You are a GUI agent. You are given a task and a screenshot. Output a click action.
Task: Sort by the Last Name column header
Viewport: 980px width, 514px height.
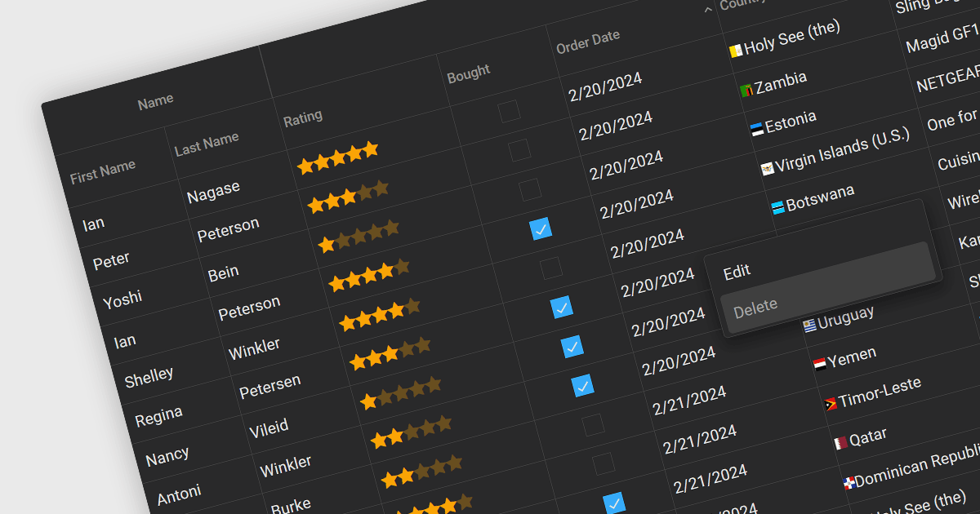[x=207, y=144]
